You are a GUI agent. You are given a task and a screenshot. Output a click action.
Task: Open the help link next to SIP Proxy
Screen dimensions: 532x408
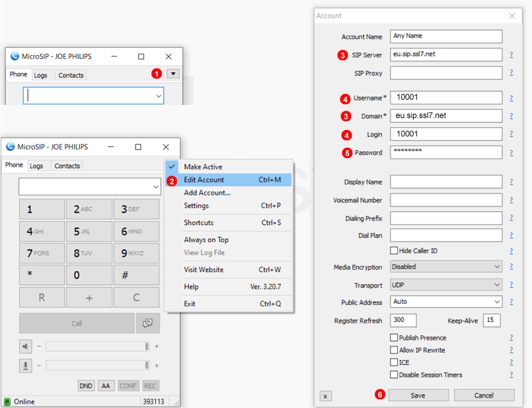[x=511, y=73]
